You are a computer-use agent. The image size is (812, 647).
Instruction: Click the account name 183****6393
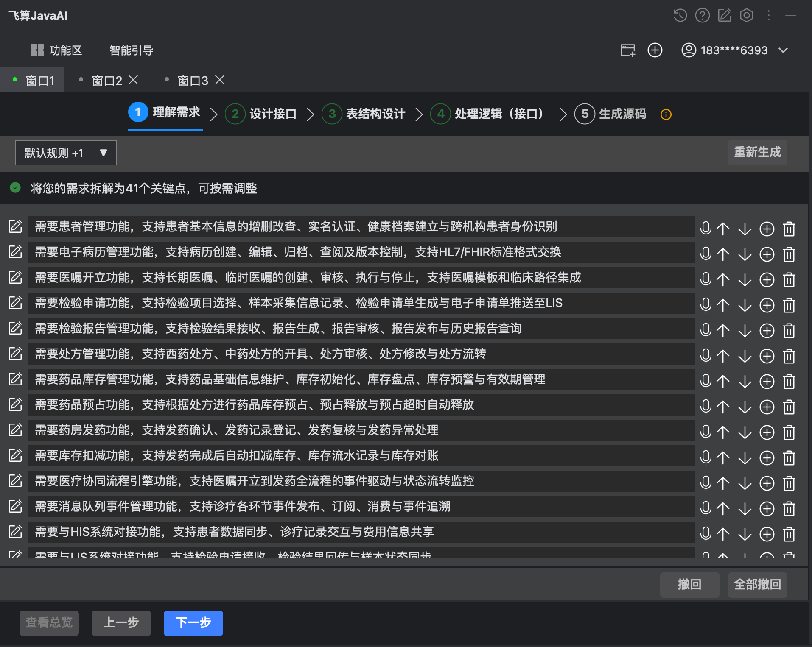coord(734,50)
